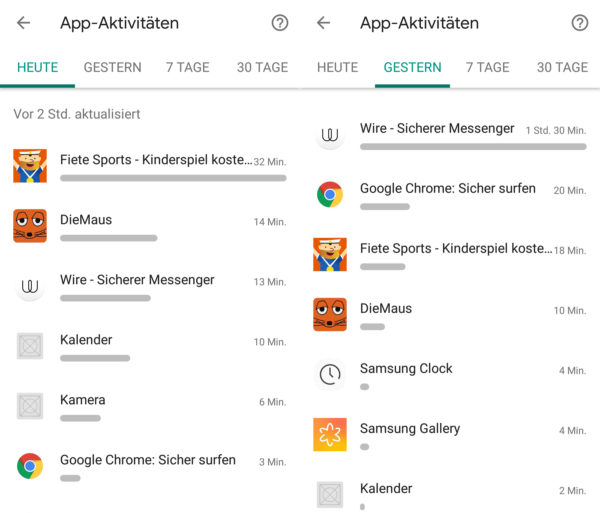The width and height of the screenshot is (600, 513).
Task: Tap '20 Min.' duration for Chrome
Action: [570, 191]
